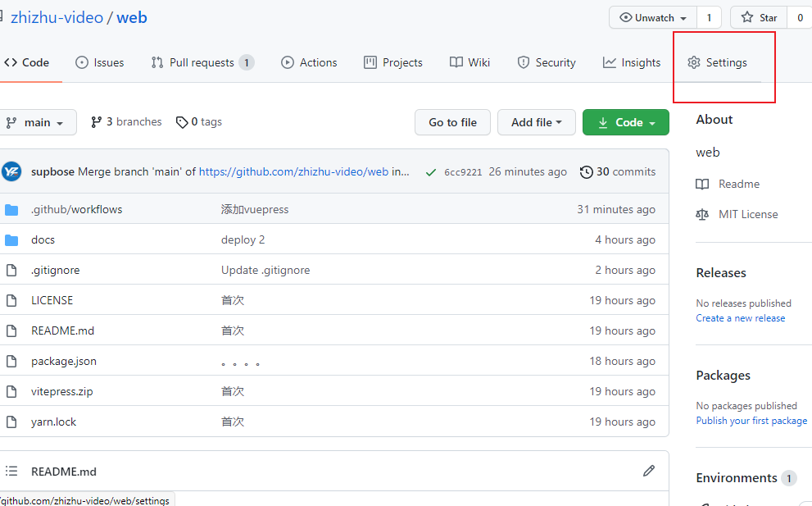This screenshot has height=506, width=812.
Task: Open the vitepress.zip file
Action: (62, 391)
